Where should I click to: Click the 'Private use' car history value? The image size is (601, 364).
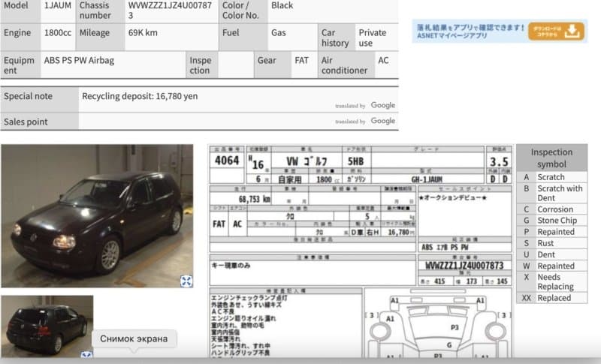(x=372, y=38)
